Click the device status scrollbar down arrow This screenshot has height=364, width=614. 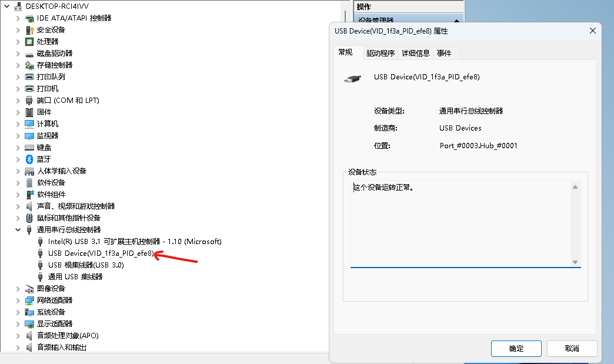[x=575, y=262]
